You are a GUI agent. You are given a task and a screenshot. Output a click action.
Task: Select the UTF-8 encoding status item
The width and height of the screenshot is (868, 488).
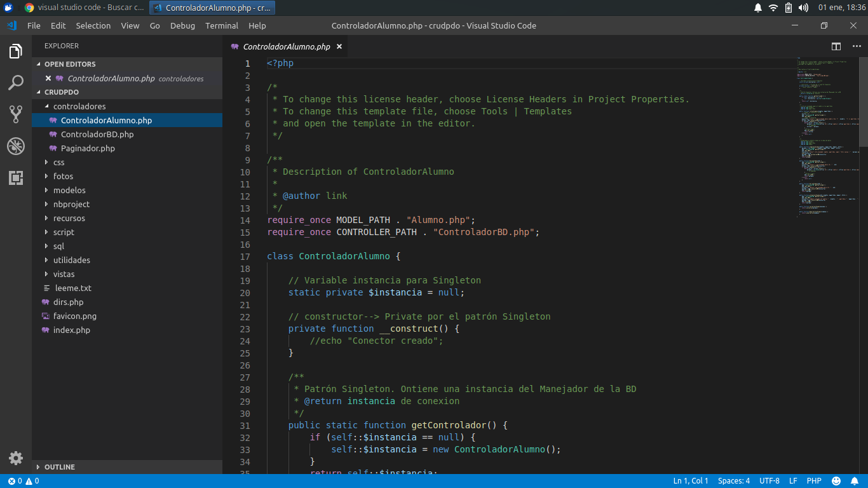pyautogui.click(x=770, y=481)
